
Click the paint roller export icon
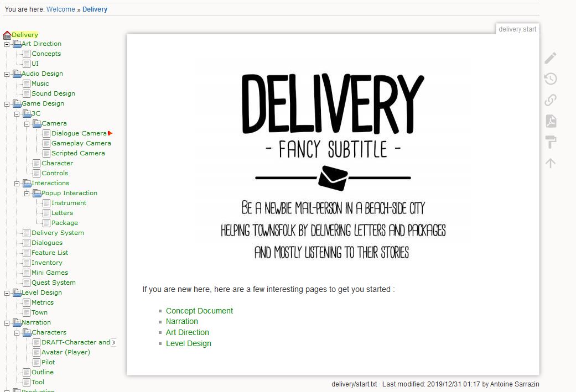[x=550, y=142]
